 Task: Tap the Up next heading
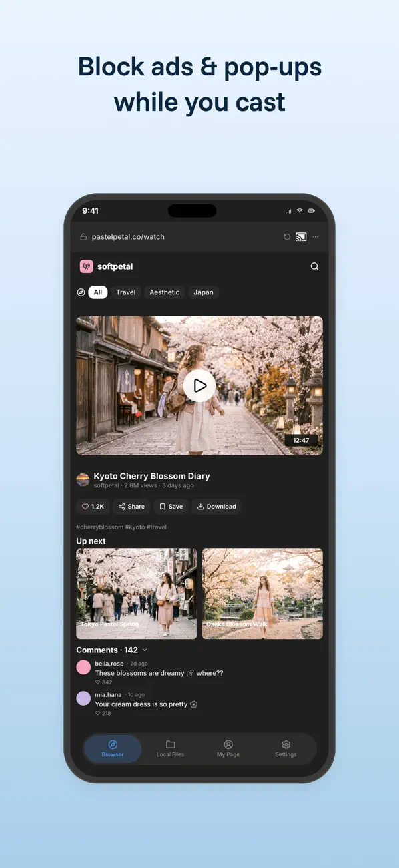tap(91, 541)
